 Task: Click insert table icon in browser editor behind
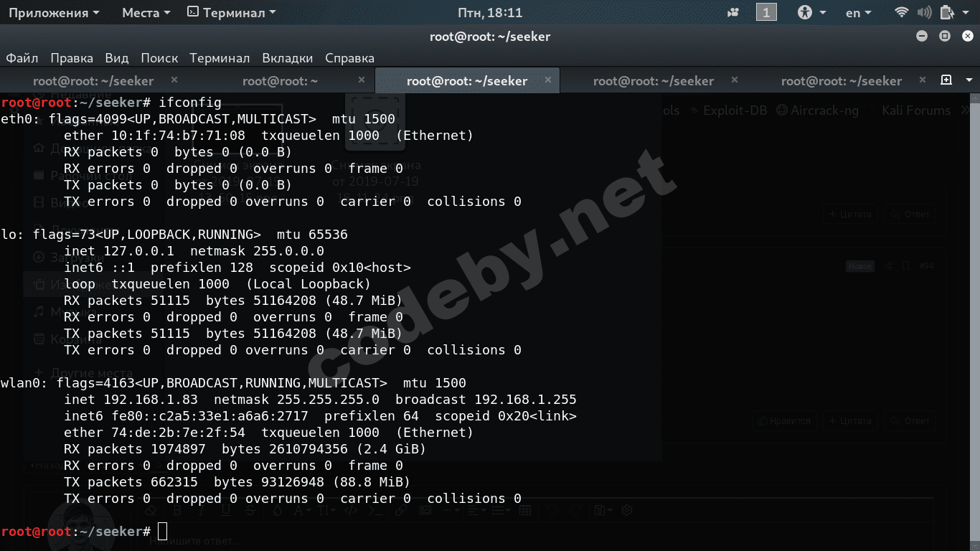pyautogui.click(x=524, y=510)
